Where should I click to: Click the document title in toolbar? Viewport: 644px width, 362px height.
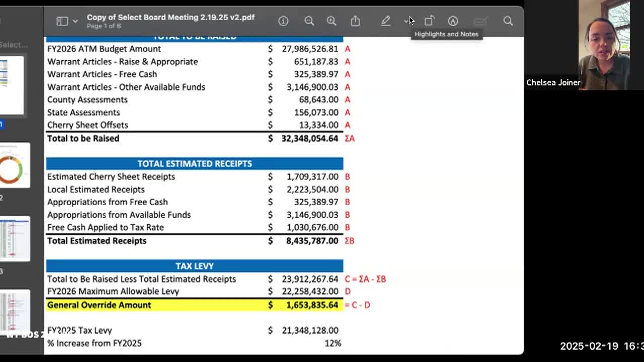(x=171, y=17)
